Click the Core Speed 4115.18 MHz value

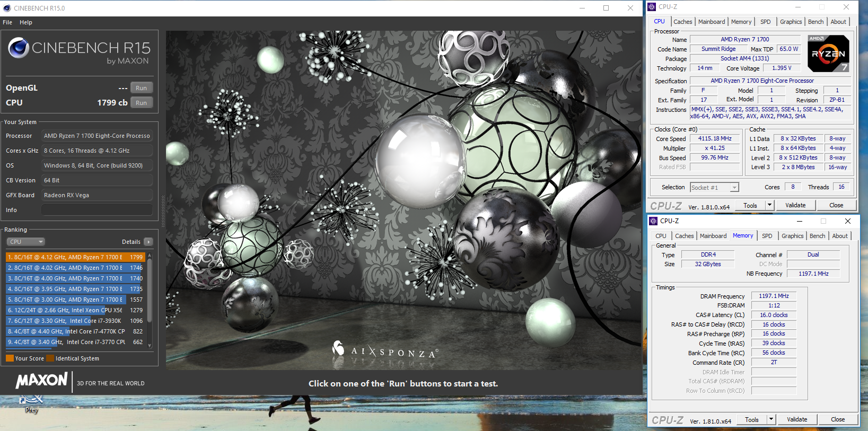(x=715, y=138)
